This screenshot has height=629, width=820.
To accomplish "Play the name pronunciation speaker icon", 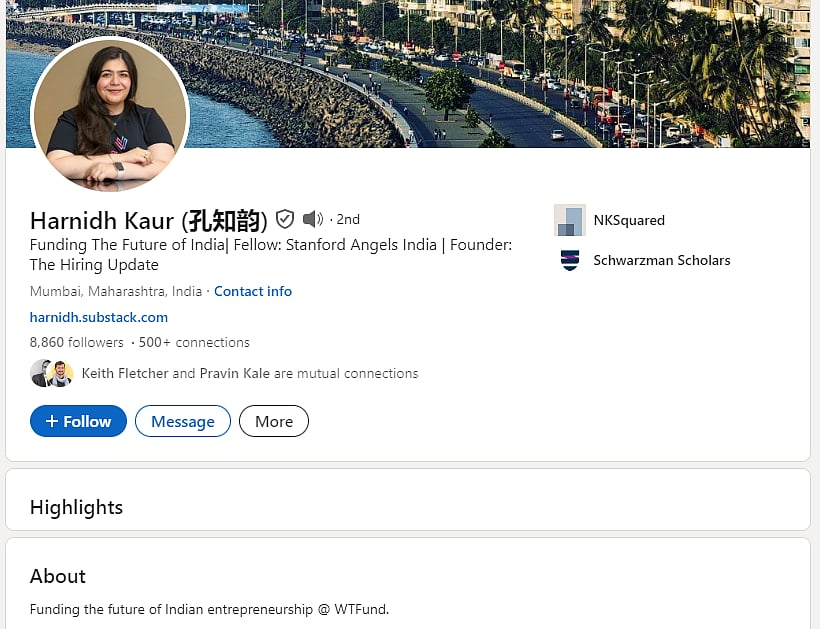I will tap(313, 219).
